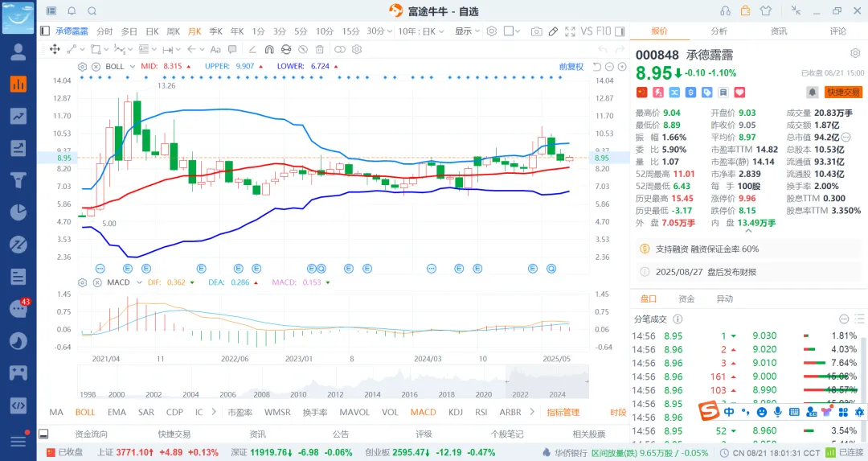Select the KDJ indicator
Image resolution: width=868 pixels, height=461 pixels.
(x=456, y=412)
